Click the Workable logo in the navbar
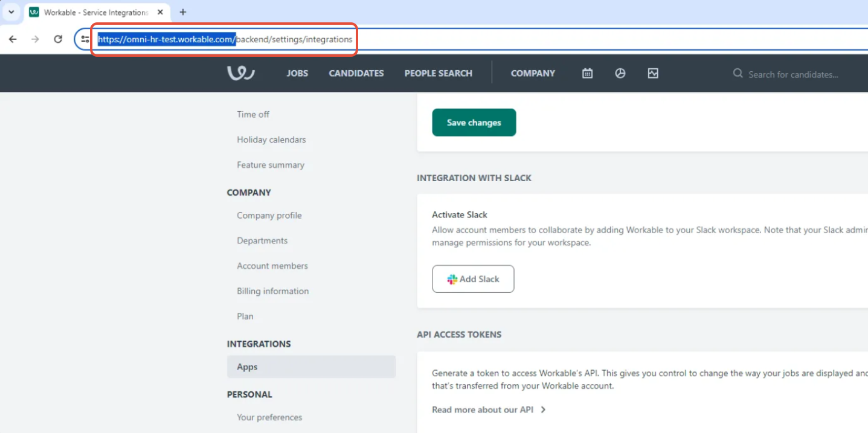 (240, 73)
